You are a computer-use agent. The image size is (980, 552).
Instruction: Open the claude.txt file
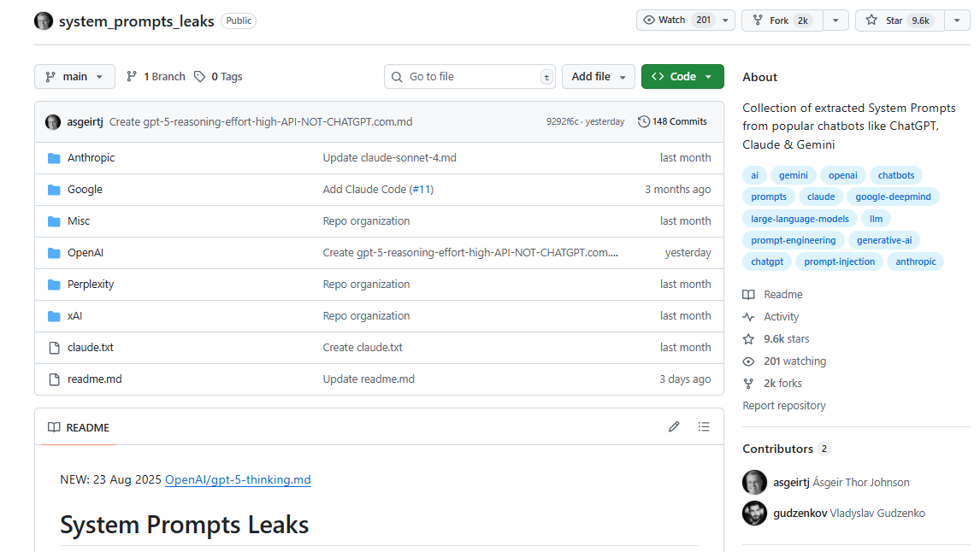click(91, 347)
